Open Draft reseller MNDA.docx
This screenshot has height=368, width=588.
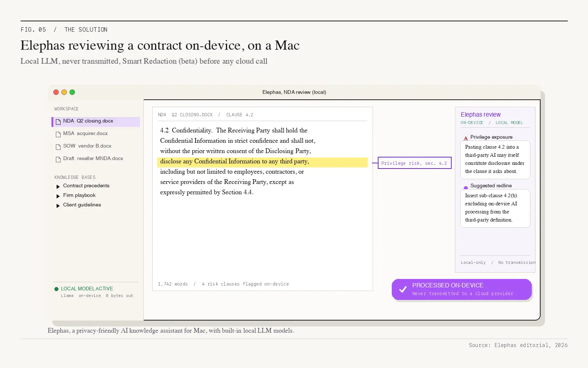[x=93, y=159]
